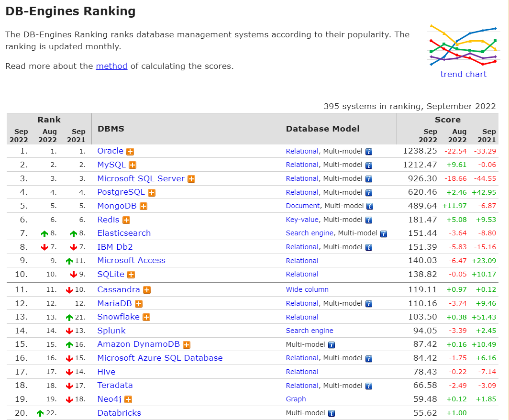509x420 pixels.
Task: Click the Document model link for MongoDB
Action: (x=303, y=206)
